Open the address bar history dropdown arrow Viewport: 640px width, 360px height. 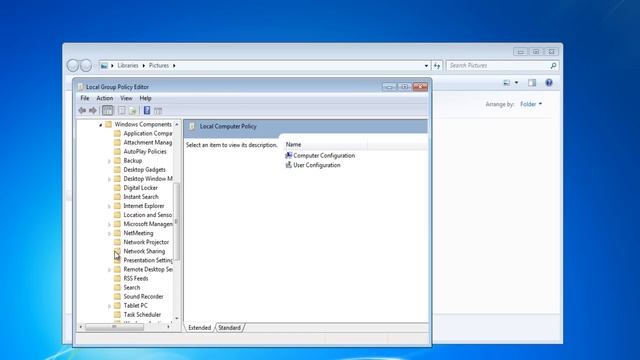pyautogui.click(x=426, y=65)
